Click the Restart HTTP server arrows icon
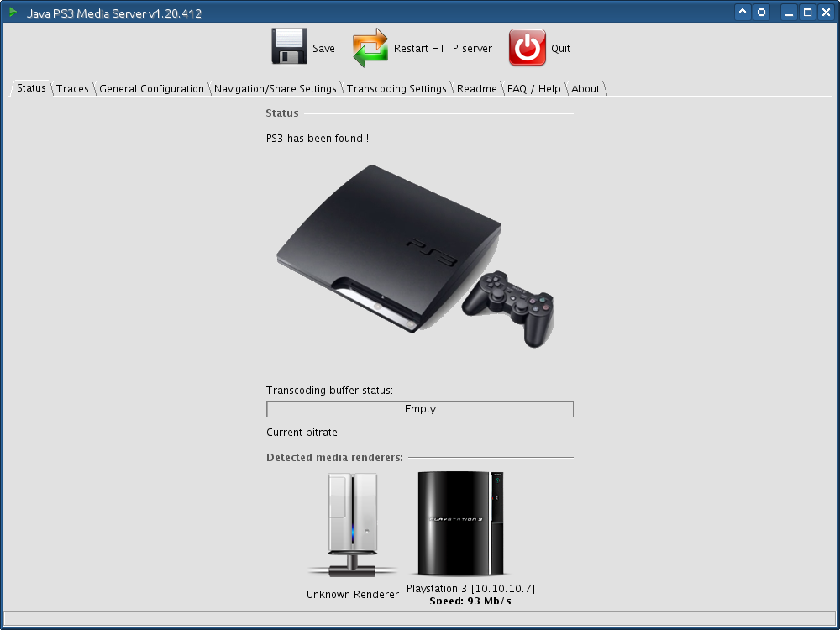 (370, 48)
